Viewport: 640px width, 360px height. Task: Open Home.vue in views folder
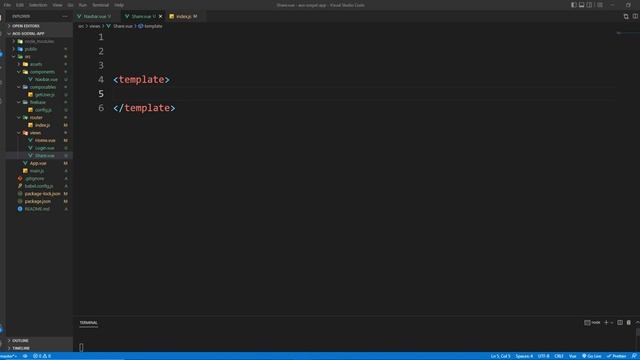point(39,140)
